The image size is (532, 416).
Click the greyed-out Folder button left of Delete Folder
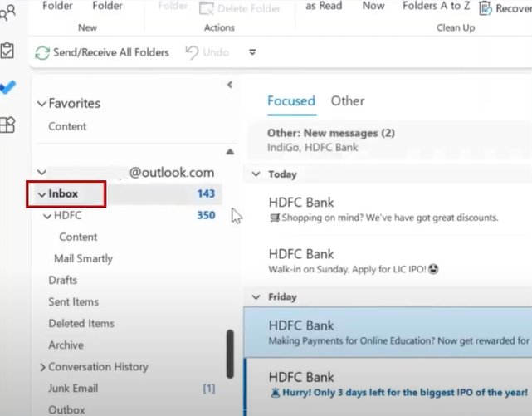(x=173, y=6)
